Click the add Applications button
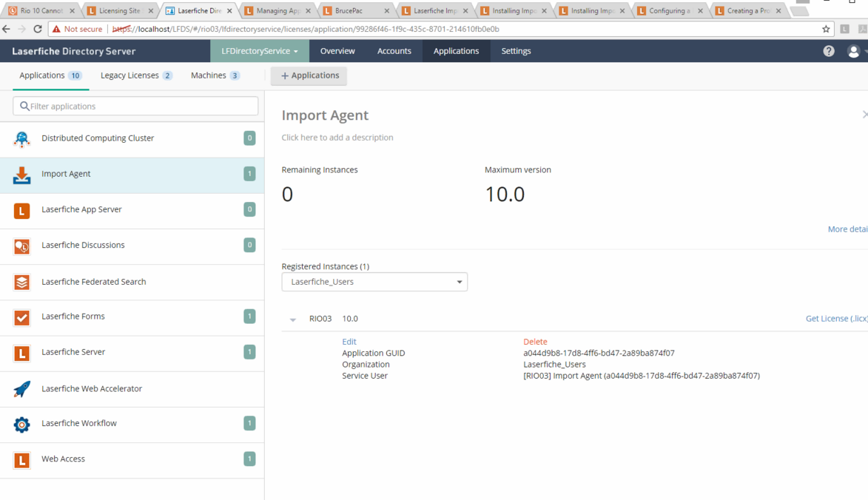The image size is (868, 500). [309, 75]
